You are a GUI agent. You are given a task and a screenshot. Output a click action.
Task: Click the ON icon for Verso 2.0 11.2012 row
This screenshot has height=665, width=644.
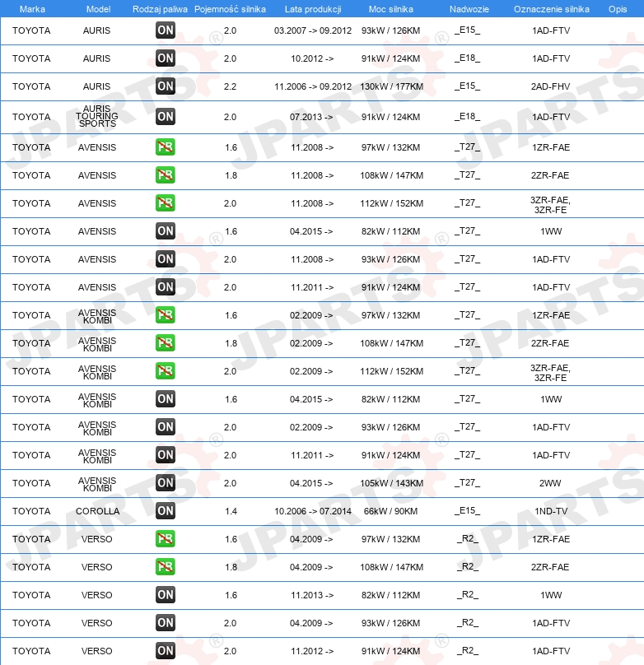pos(166,651)
